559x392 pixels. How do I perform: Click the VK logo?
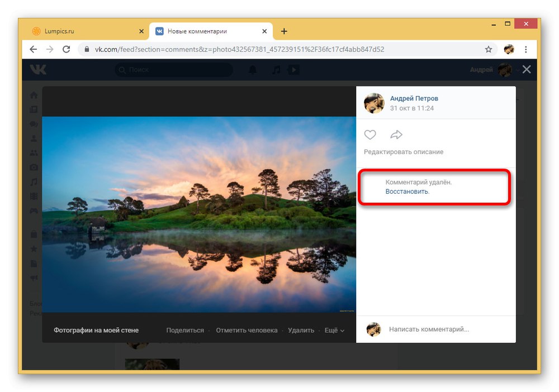(38, 69)
